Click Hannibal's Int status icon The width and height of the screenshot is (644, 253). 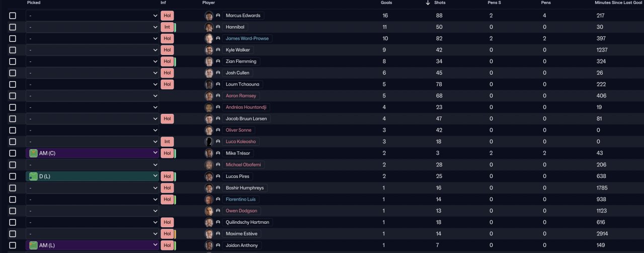pos(167,27)
